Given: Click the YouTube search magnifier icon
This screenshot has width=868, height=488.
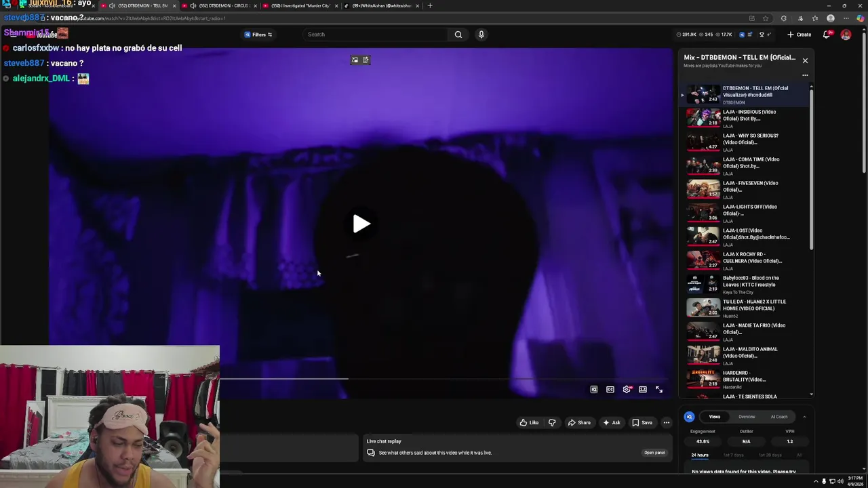Looking at the screenshot, I should [x=458, y=35].
